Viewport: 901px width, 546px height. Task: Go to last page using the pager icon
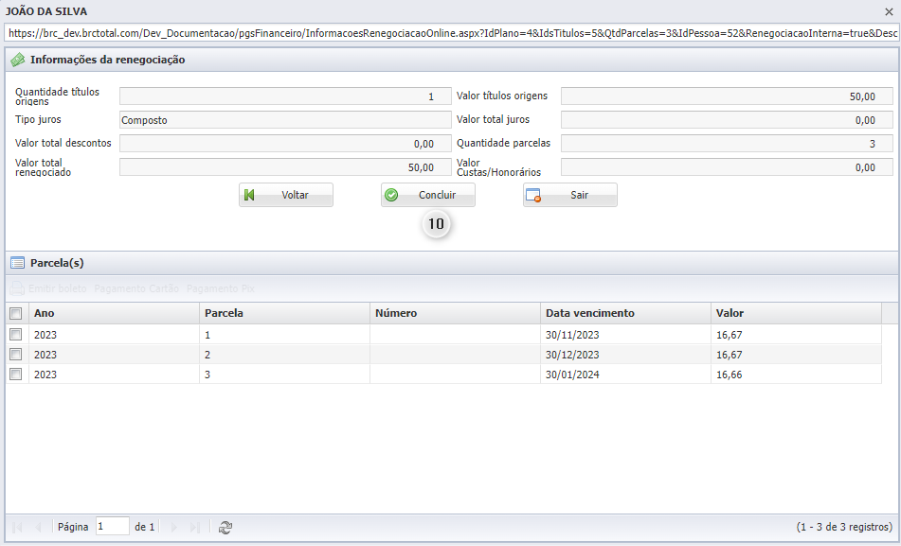195,527
